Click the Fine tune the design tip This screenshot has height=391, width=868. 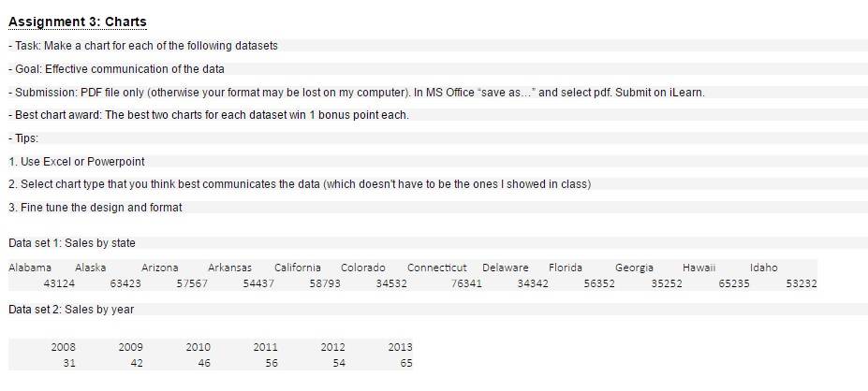tap(96, 208)
